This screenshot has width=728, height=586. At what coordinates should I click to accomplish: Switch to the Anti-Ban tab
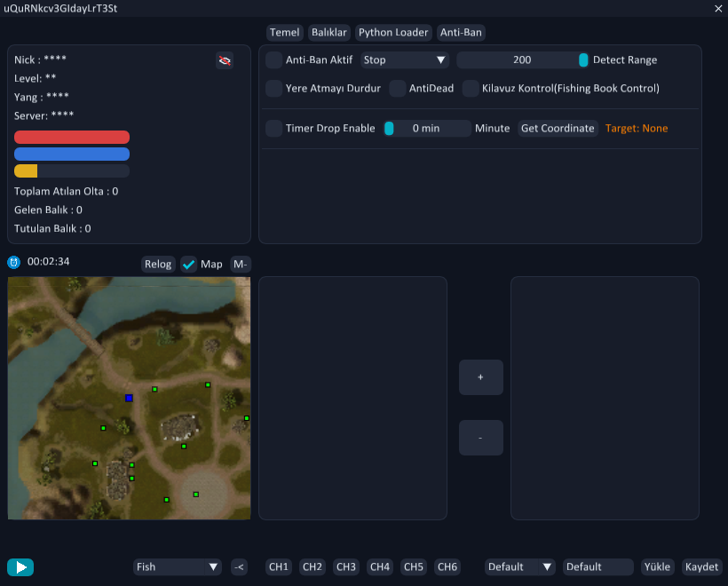click(461, 33)
